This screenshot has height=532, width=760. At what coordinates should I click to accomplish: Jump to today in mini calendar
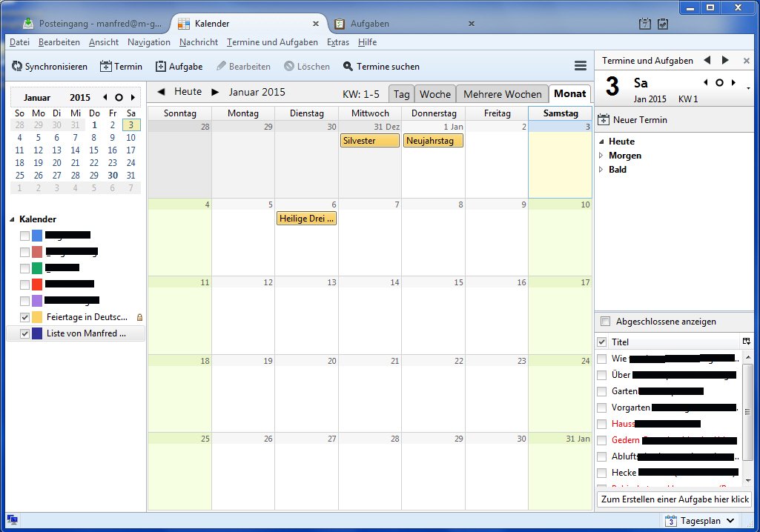119,97
